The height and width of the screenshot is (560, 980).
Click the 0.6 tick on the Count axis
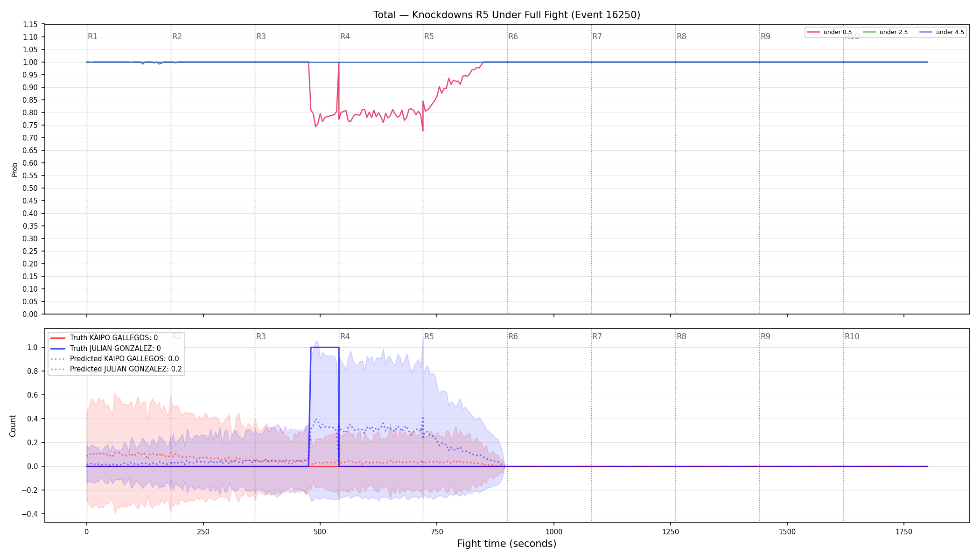pyautogui.click(x=33, y=395)
